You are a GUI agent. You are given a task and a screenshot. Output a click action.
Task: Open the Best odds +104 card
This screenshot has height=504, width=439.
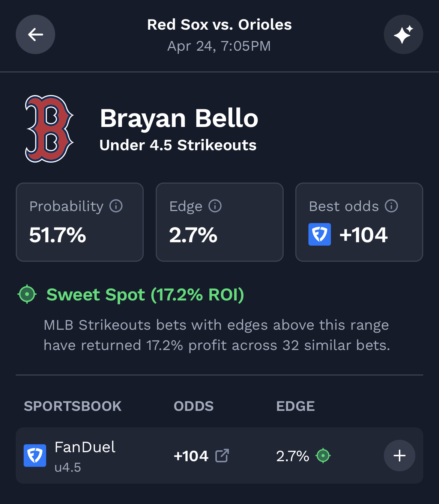(359, 222)
